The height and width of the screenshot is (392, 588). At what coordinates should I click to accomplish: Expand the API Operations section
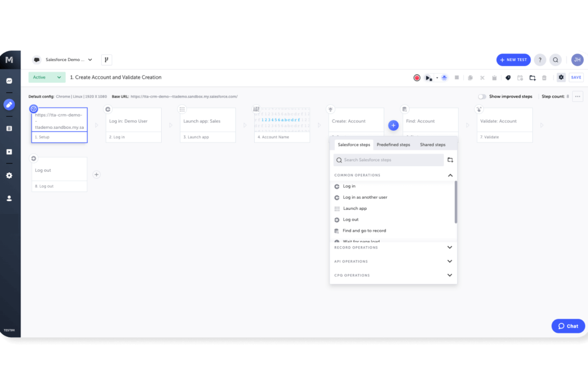point(450,261)
